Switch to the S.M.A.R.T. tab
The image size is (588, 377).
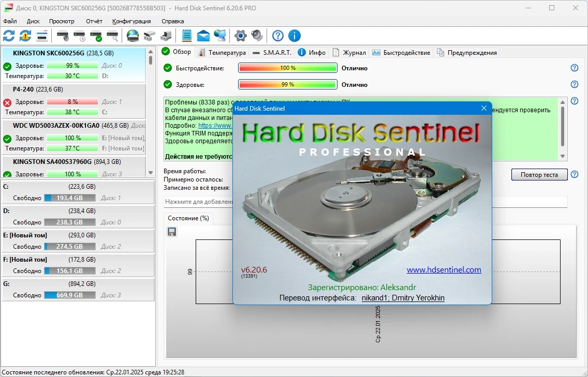click(x=272, y=52)
